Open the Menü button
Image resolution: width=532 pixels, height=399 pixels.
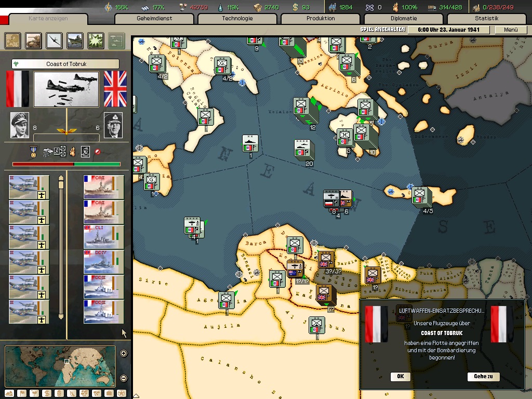511,30
